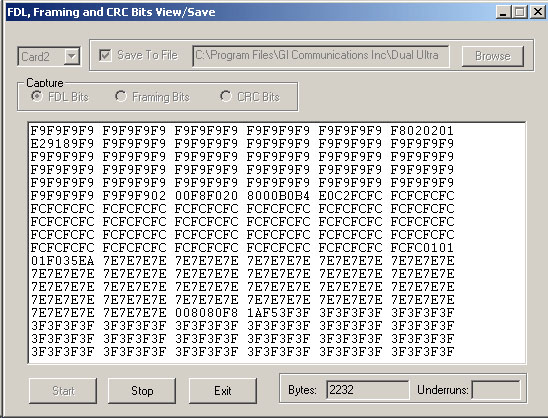
Task: Click the 1AF53F3F hex value in the data
Action: point(279,313)
